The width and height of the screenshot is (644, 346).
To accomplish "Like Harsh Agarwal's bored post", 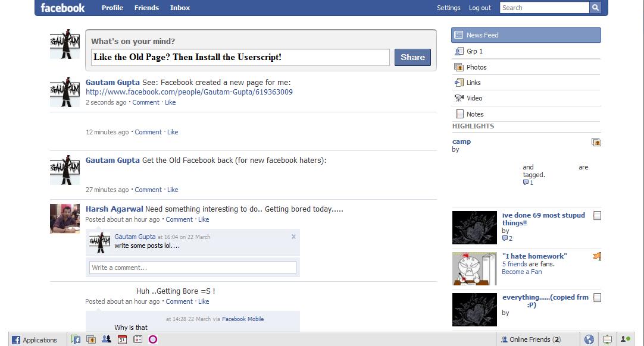I will [x=204, y=219].
